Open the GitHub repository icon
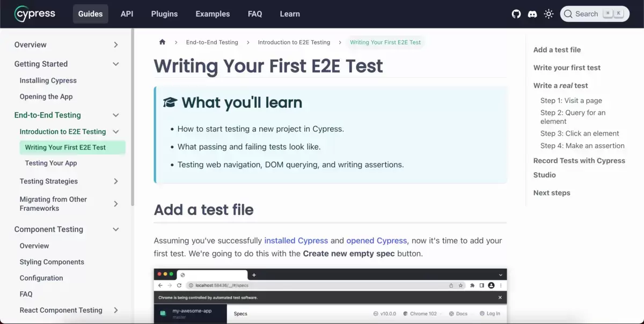The image size is (644, 324). [516, 14]
